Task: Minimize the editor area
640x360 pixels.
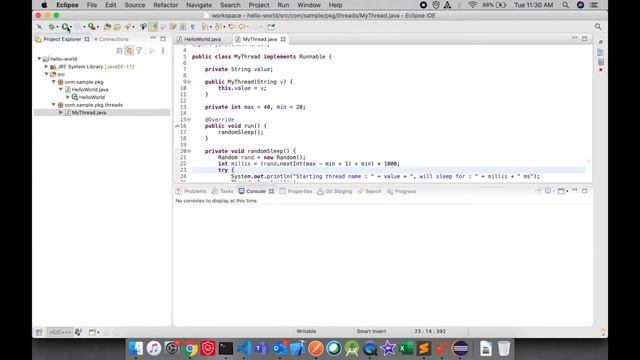Action: (x=574, y=38)
